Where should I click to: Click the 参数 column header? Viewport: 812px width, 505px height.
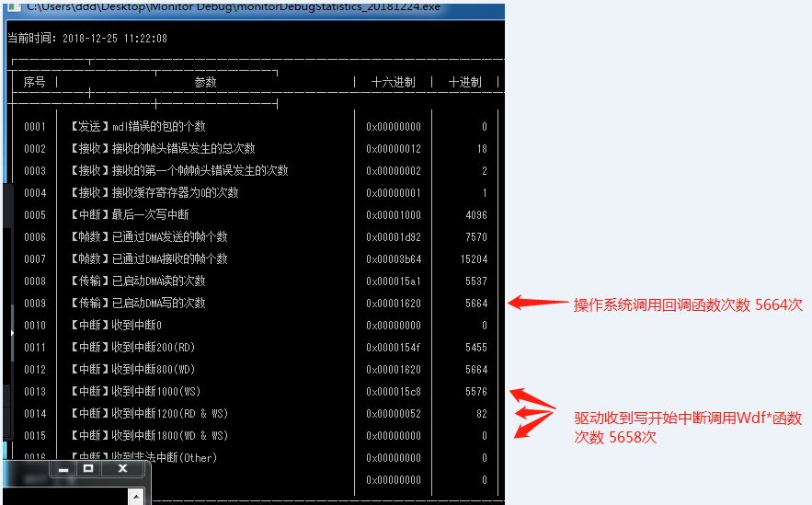tap(205, 82)
